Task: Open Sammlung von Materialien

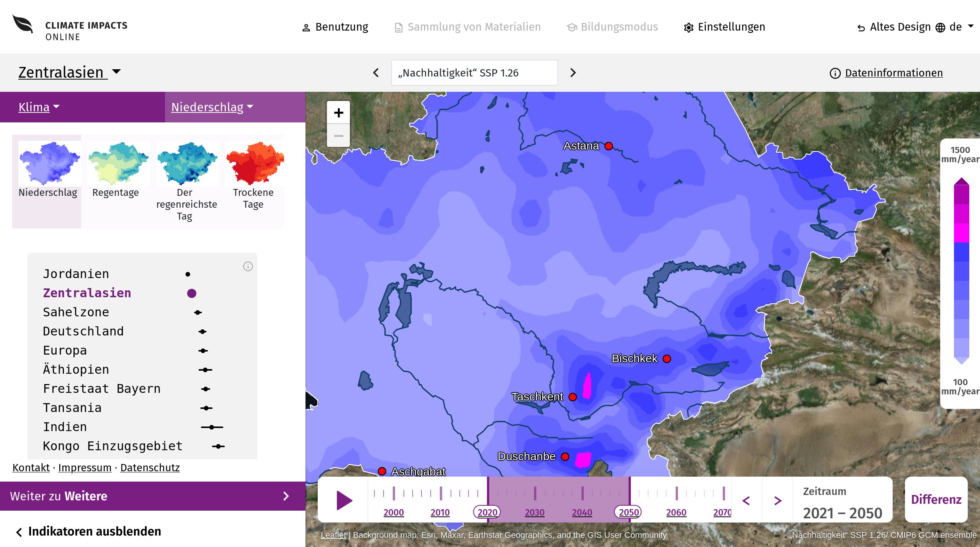Action: [x=467, y=27]
